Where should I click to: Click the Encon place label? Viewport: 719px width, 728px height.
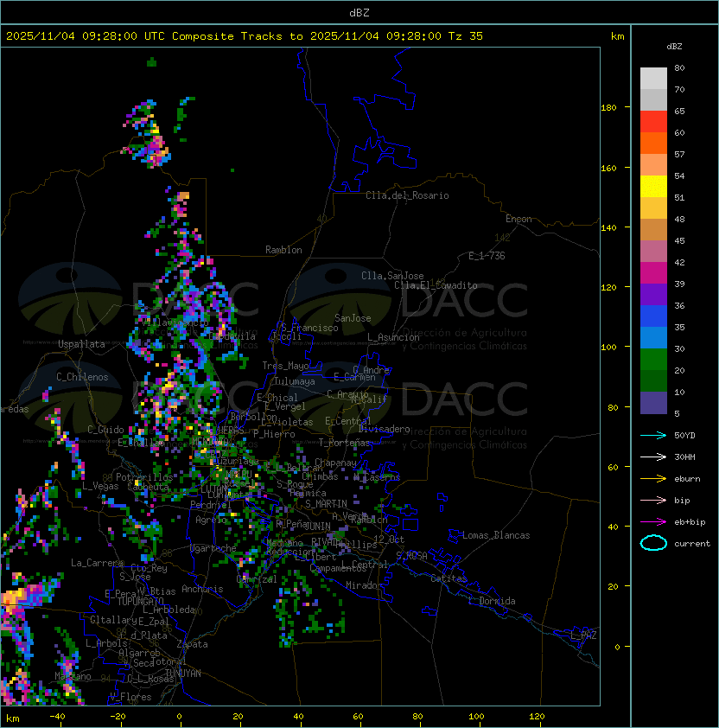519,219
